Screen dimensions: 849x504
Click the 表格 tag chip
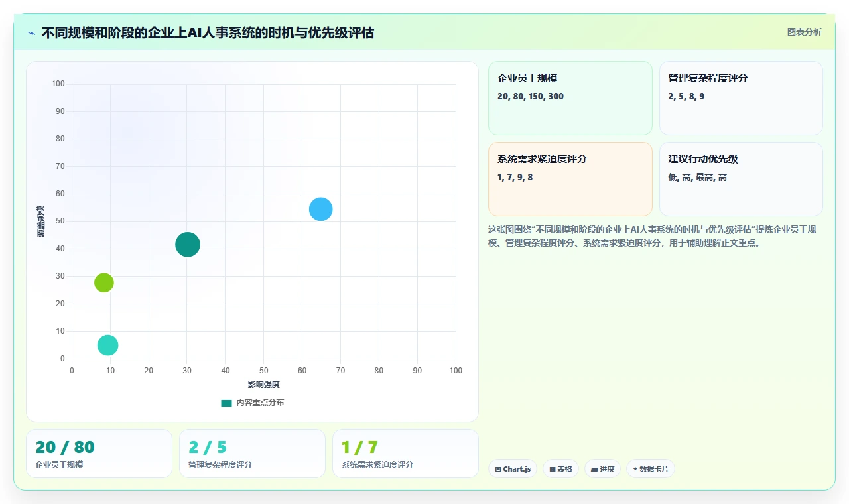[560, 469]
